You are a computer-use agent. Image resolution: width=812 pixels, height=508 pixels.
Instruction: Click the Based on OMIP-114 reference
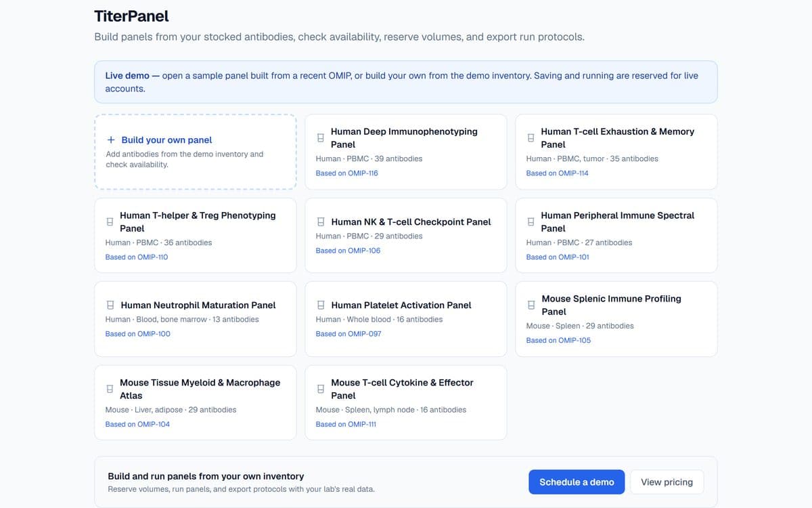(558, 173)
